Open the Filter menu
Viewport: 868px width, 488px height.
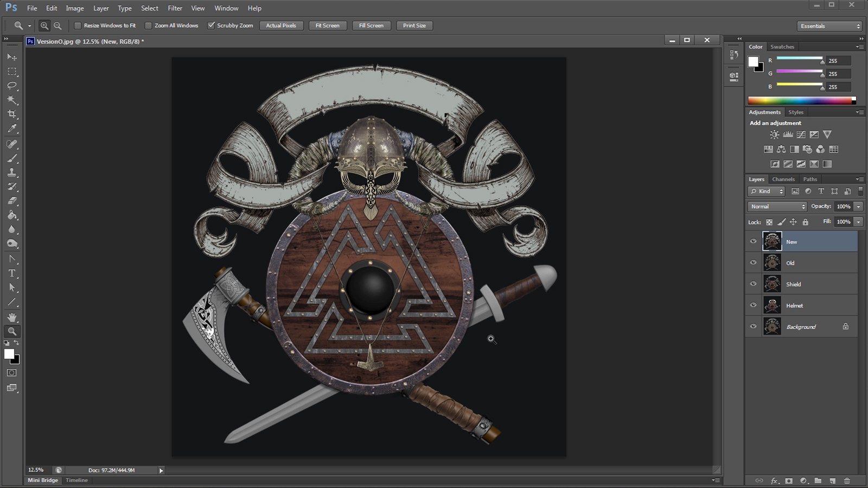175,8
